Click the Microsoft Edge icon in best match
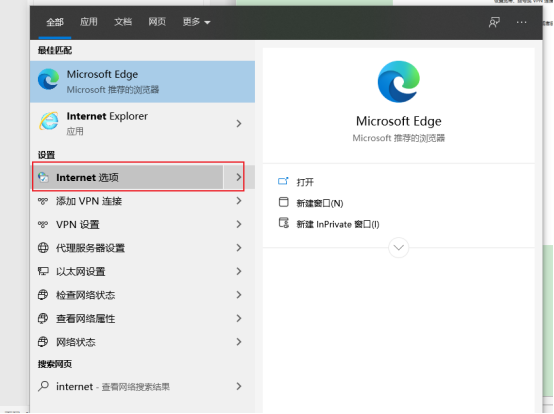 tap(48, 79)
